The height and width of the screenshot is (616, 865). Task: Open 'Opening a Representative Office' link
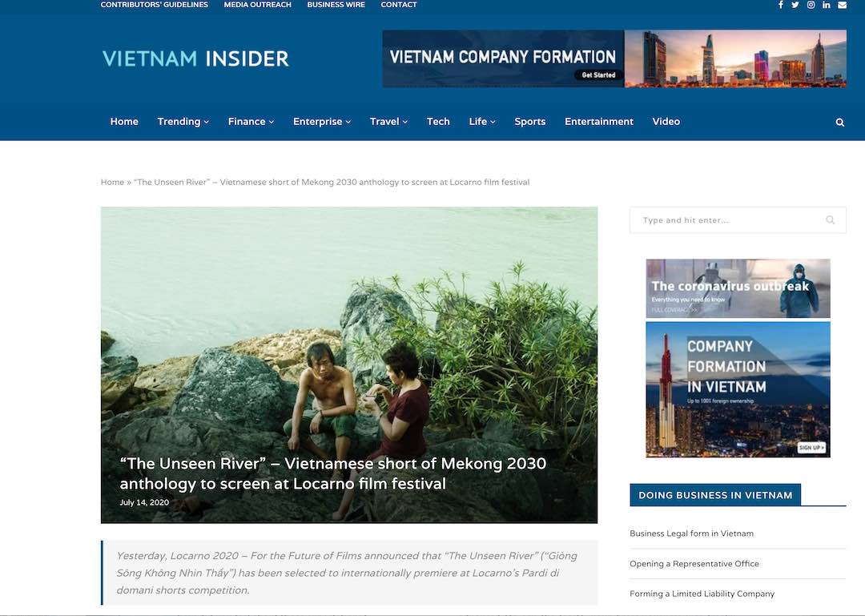click(694, 564)
